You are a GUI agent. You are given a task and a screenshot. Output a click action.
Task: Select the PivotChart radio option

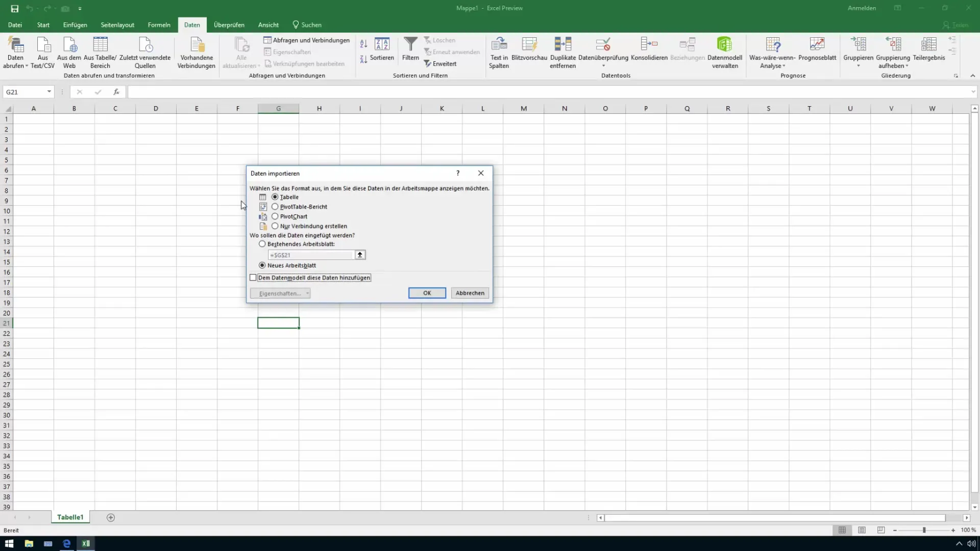pos(275,216)
